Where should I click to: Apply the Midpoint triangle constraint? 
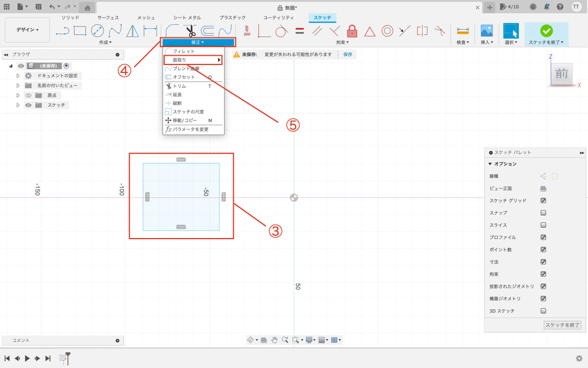click(370, 31)
